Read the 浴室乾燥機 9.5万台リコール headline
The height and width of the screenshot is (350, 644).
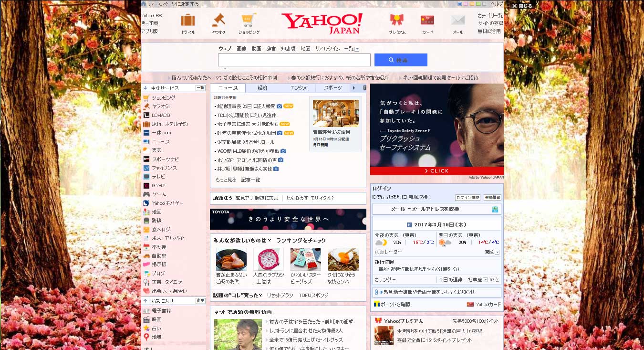246,142
